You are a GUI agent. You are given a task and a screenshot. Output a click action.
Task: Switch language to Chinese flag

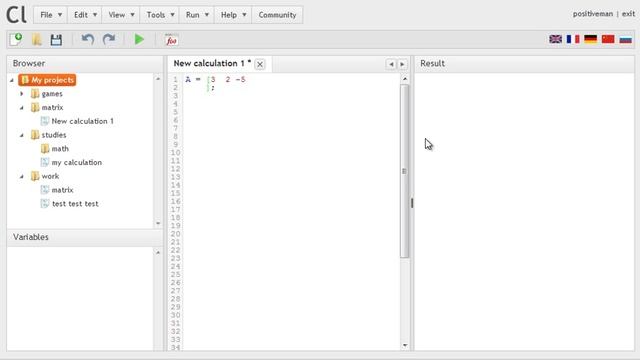click(608, 39)
